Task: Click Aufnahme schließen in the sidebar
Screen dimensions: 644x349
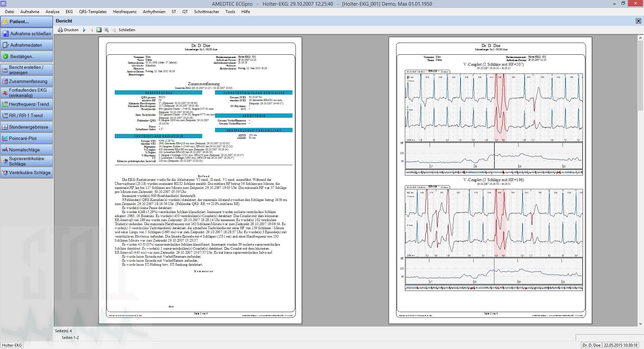Action: pos(27,34)
